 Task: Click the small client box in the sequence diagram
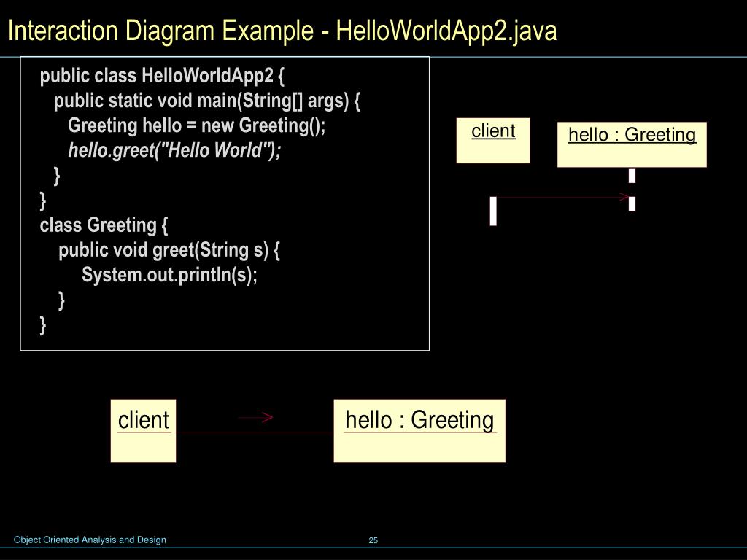pyautogui.click(x=493, y=141)
